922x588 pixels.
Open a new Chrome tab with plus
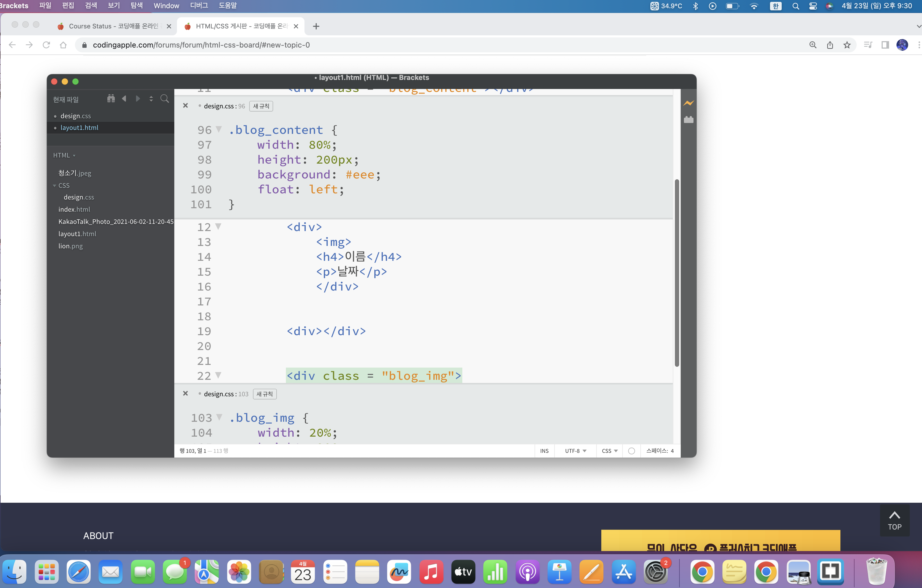pos(316,26)
